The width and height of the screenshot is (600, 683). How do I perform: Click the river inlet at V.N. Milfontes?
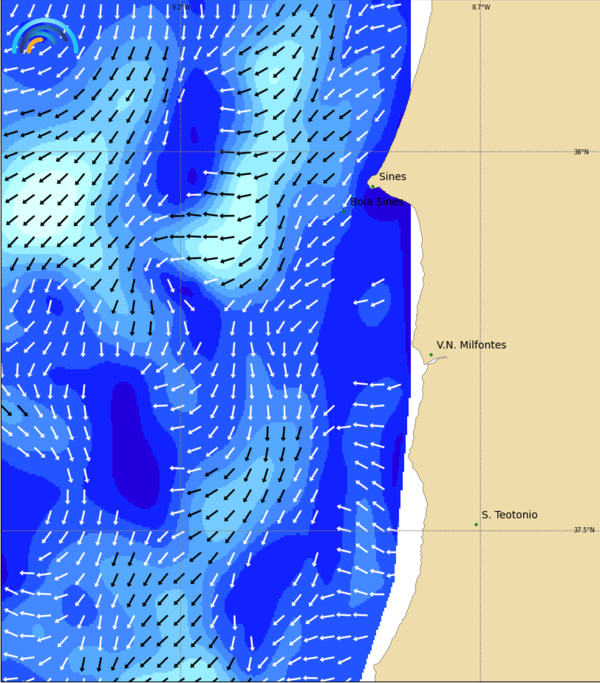(x=433, y=361)
